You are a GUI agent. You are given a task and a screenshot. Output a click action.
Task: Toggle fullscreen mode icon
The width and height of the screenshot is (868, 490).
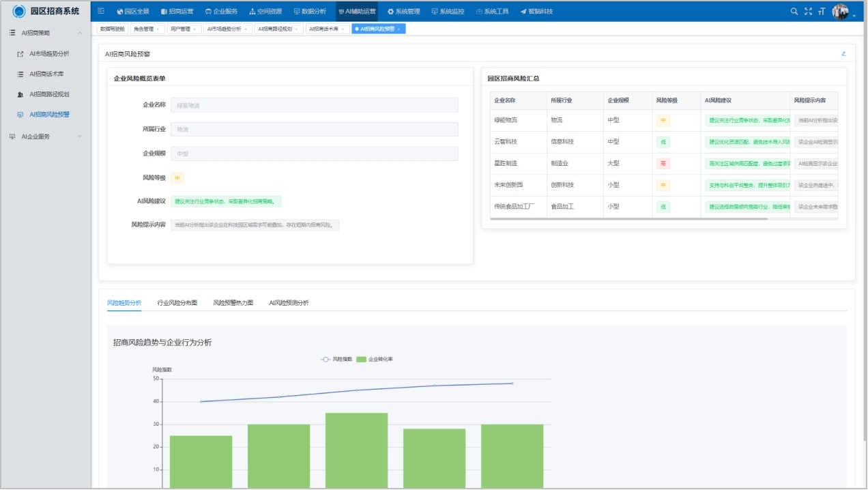(x=808, y=11)
